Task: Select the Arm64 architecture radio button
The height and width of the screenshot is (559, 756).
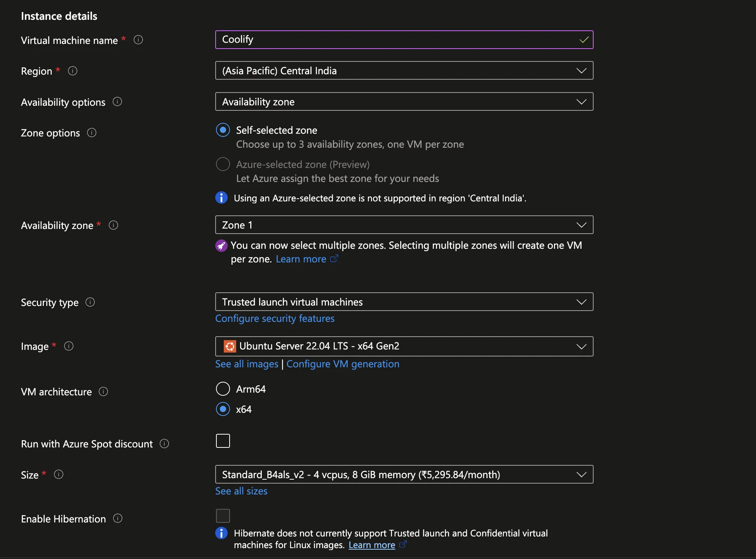Action: [x=223, y=389]
